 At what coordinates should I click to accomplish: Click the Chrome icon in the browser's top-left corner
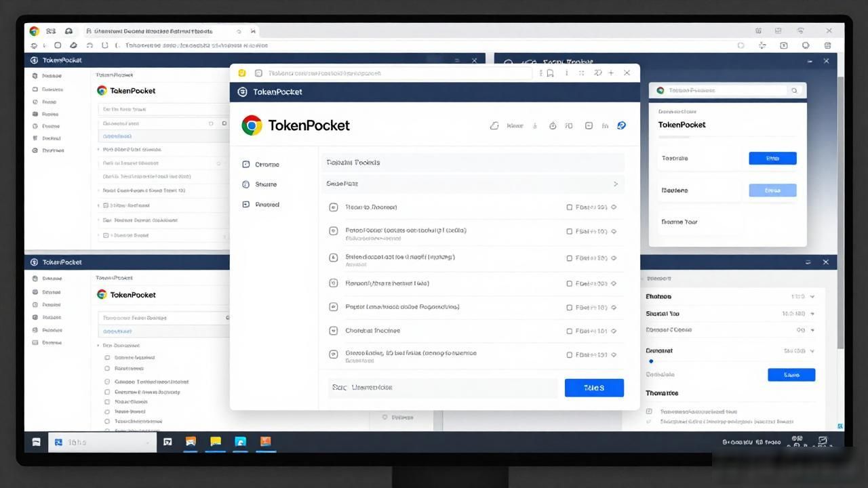pos(34,31)
